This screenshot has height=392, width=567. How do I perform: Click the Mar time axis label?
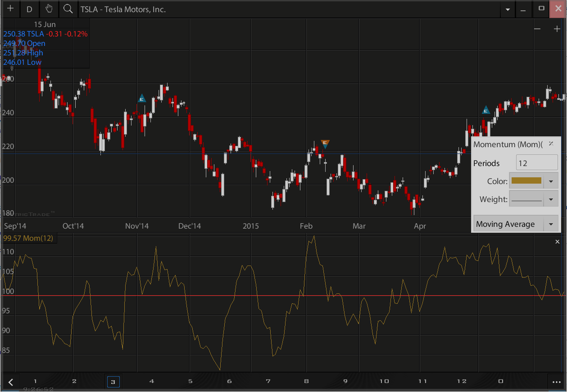[359, 226]
